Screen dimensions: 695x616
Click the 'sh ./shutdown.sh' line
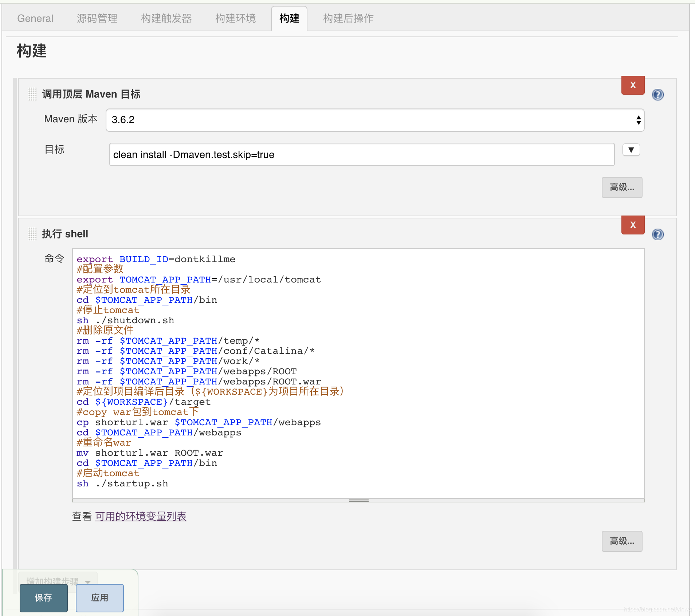pyautogui.click(x=125, y=320)
